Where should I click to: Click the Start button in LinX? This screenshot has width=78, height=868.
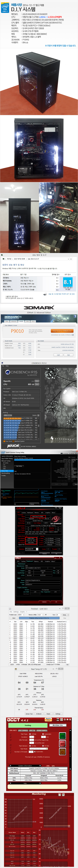(14, 618)
